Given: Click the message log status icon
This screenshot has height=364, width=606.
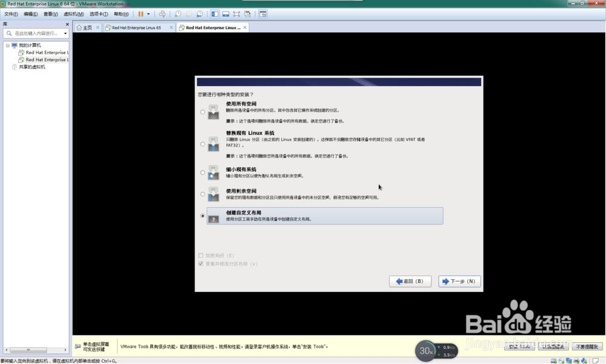Looking at the screenshot, I should 596,361.
